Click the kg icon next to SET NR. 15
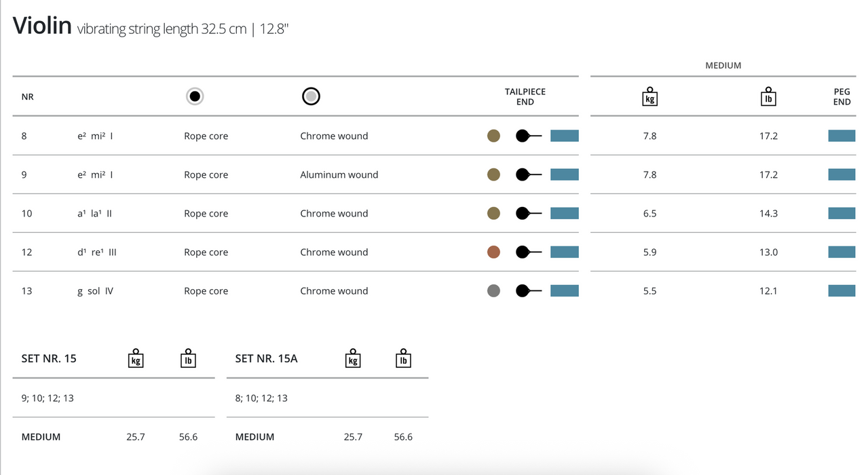Screen dimensions: 868x475 pyautogui.click(x=136, y=358)
